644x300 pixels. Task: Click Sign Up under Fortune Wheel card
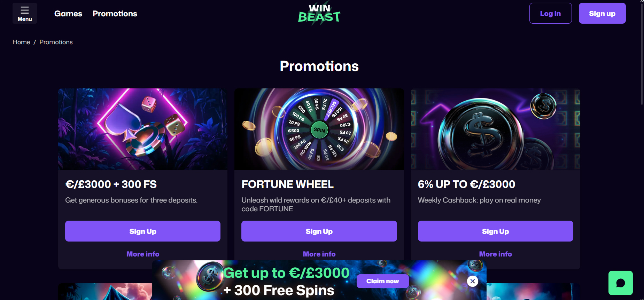319,231
